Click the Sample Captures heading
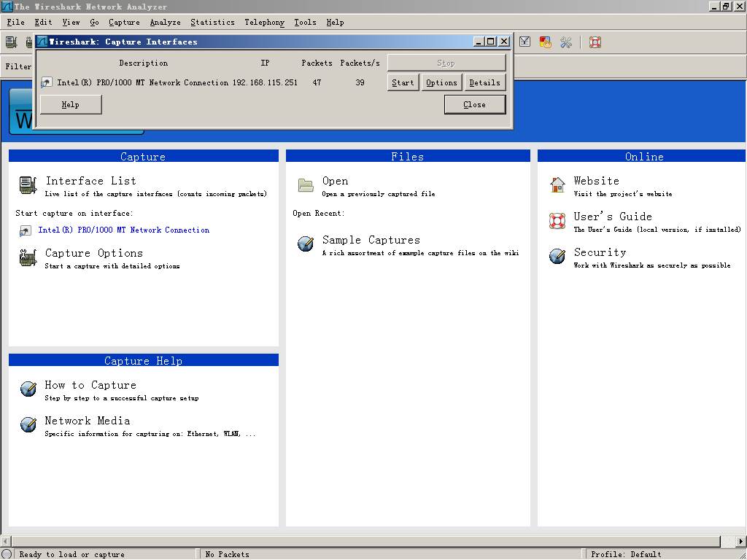Viewport: 747px width, 560px height. click(371, 240)
